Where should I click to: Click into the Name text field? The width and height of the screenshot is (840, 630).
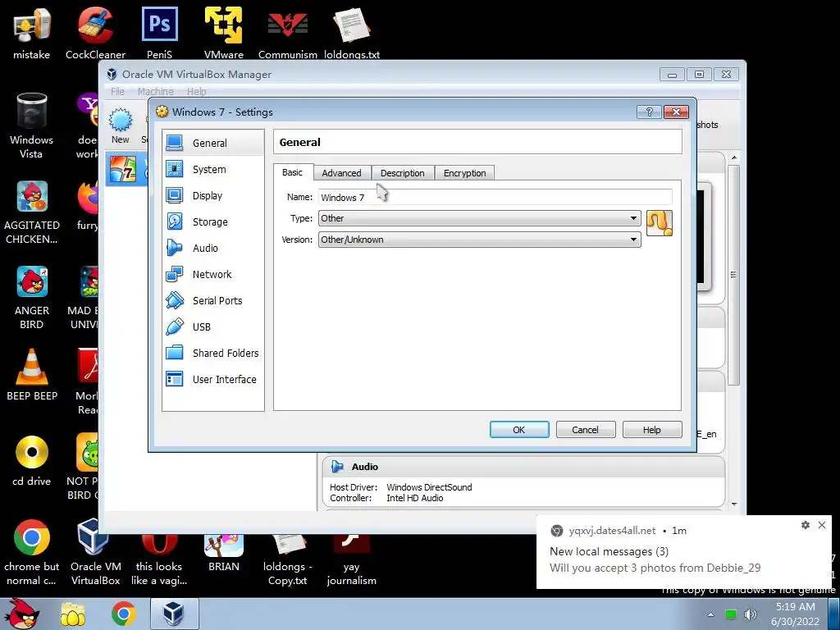(495, 197)
